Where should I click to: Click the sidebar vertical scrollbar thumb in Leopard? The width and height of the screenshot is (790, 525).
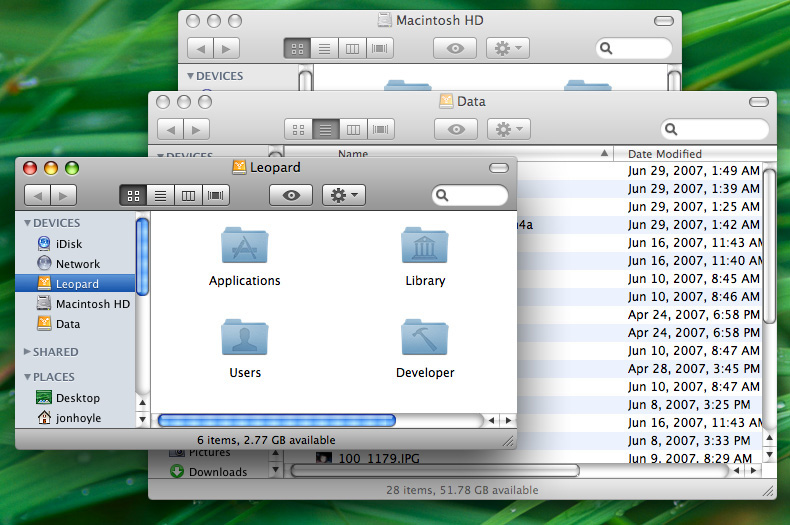pyautogui.click(x=143, y=256)
